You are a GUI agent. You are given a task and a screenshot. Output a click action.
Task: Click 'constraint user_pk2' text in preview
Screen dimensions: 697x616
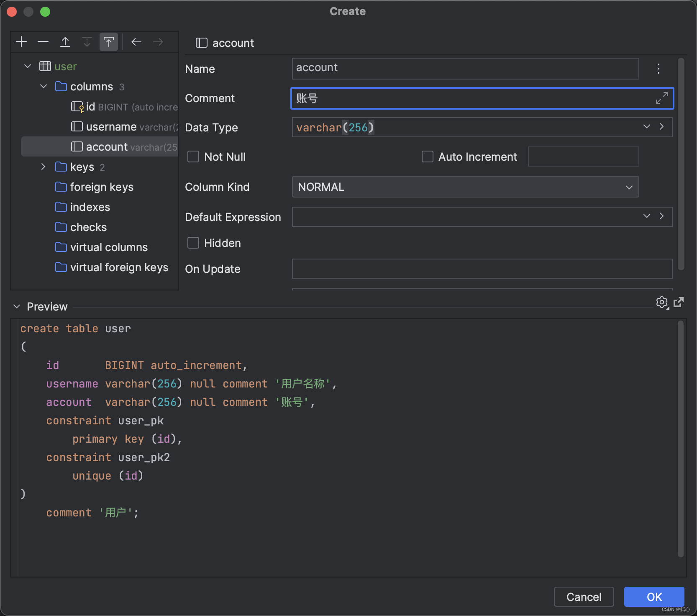108,457
